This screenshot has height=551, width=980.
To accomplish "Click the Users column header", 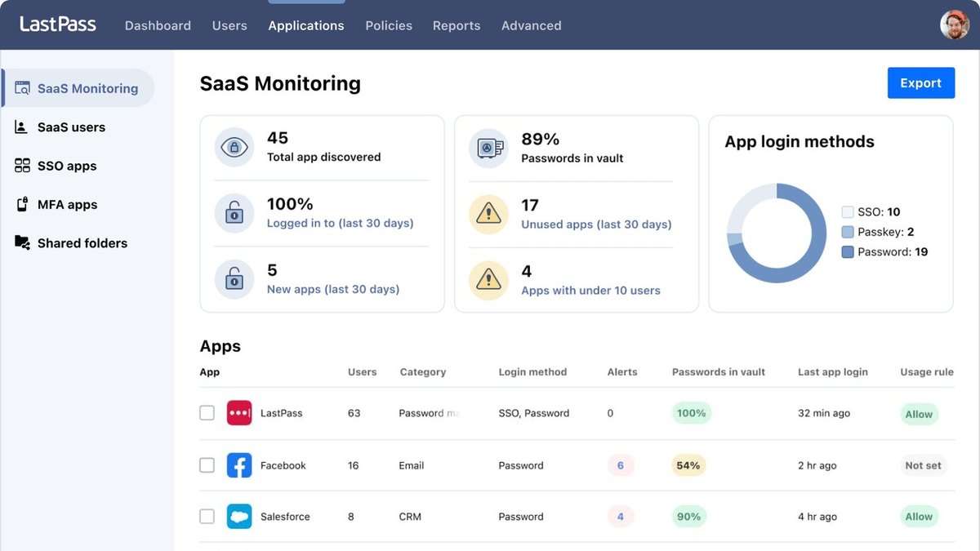I will point(363,371).
